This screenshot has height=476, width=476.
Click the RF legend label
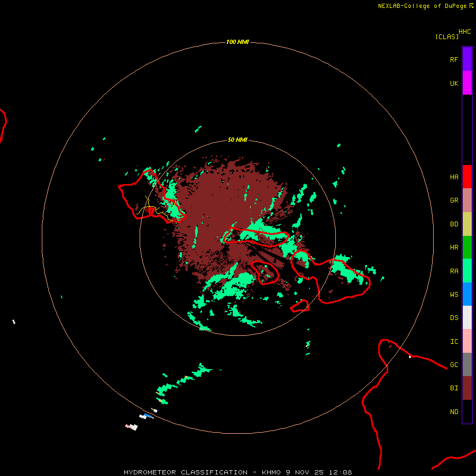pyautogui.click(x=454, y=59)
